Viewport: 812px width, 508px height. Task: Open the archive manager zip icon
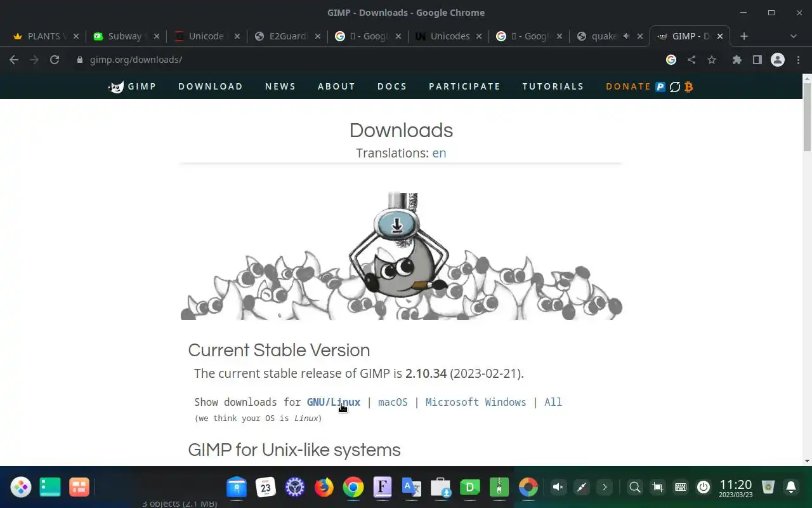[499, 487]
